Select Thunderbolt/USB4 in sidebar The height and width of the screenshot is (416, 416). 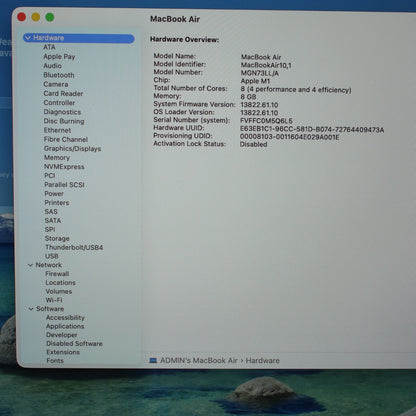point(74,247)
